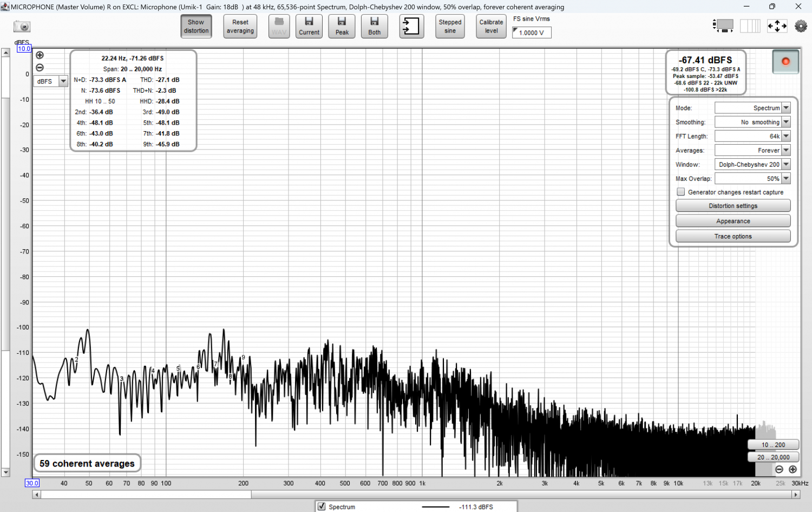
Task: Save Current trace
Action: pos(309,27)
